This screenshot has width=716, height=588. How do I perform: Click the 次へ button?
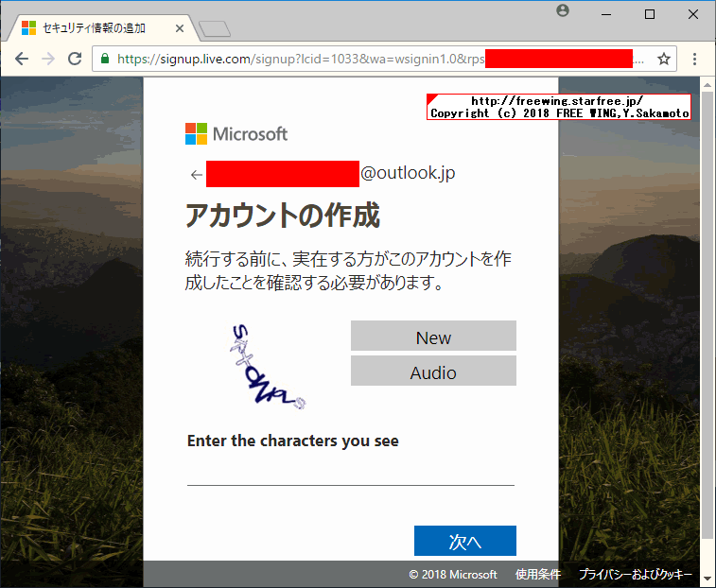tap(464, 541)
